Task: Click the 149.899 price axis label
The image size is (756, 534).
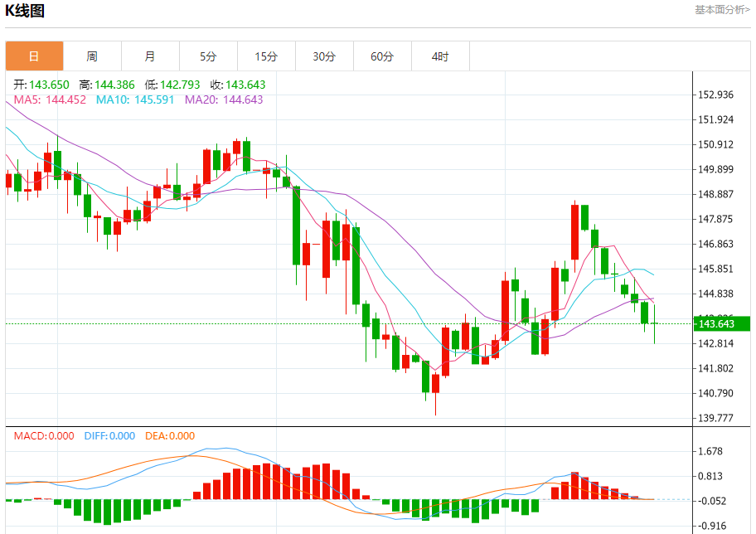Action: point(716,169)
